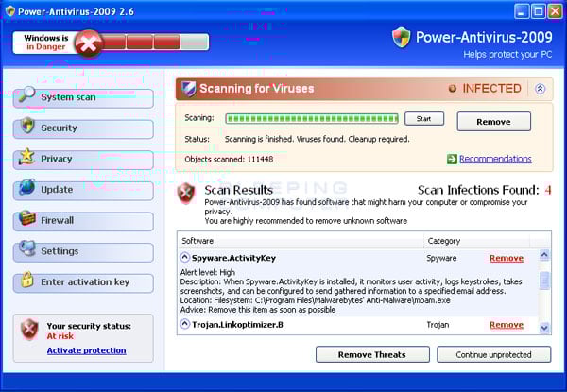Minimize the Power-Antivirus-2009 window
The width and height of the screenshot is (567, 392).
(521, 11)
